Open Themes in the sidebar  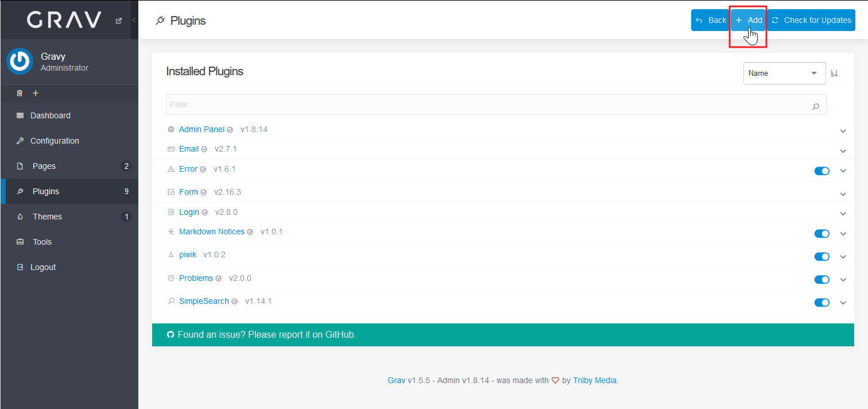[69, 217]
